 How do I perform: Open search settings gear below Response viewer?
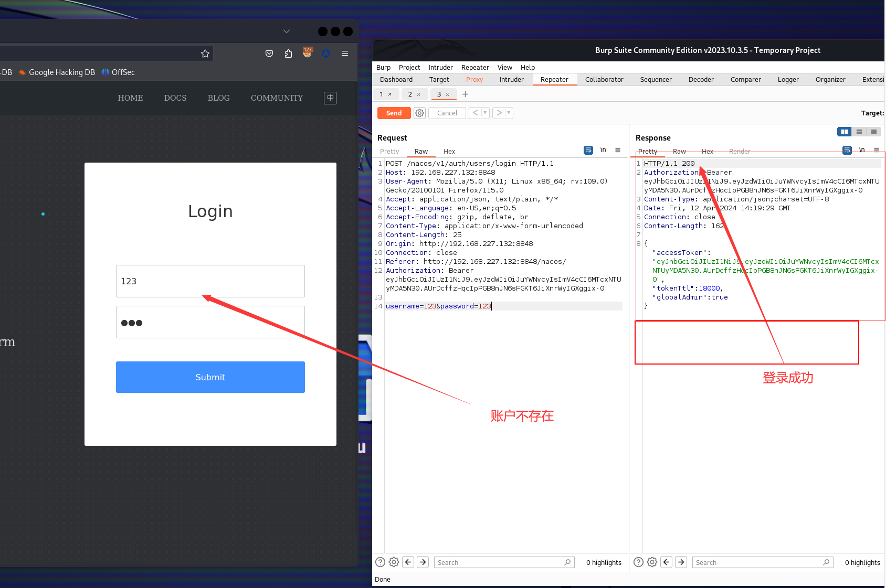(x=652, y=562)
